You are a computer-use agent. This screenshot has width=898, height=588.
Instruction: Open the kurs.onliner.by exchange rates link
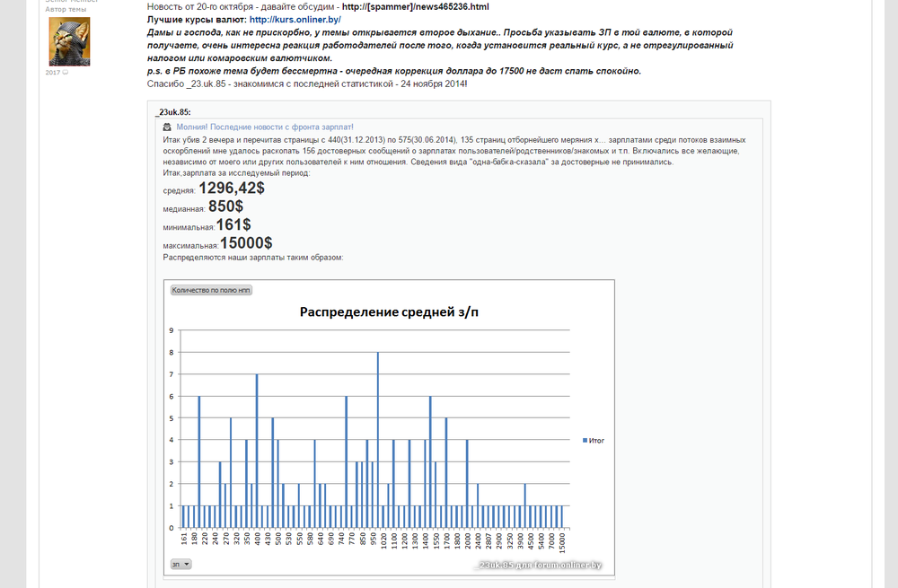click(x=295, y=20)
